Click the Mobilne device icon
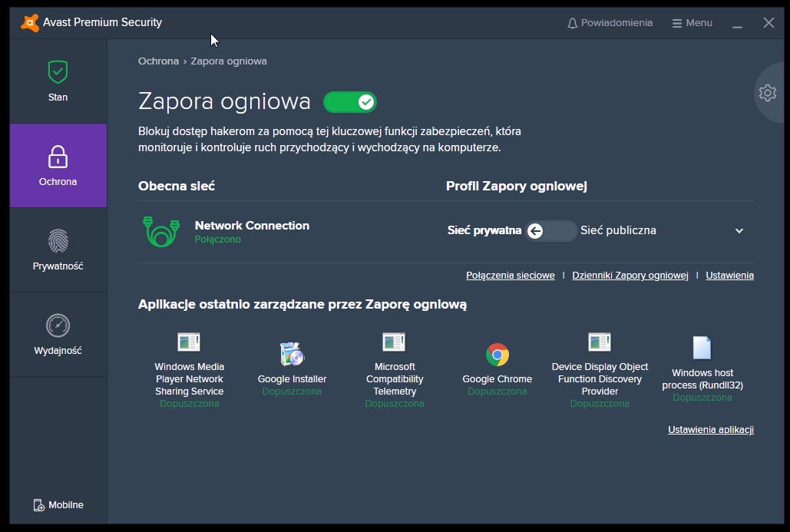This screenshot has width=790, height=532. click(x=39, y=505)
